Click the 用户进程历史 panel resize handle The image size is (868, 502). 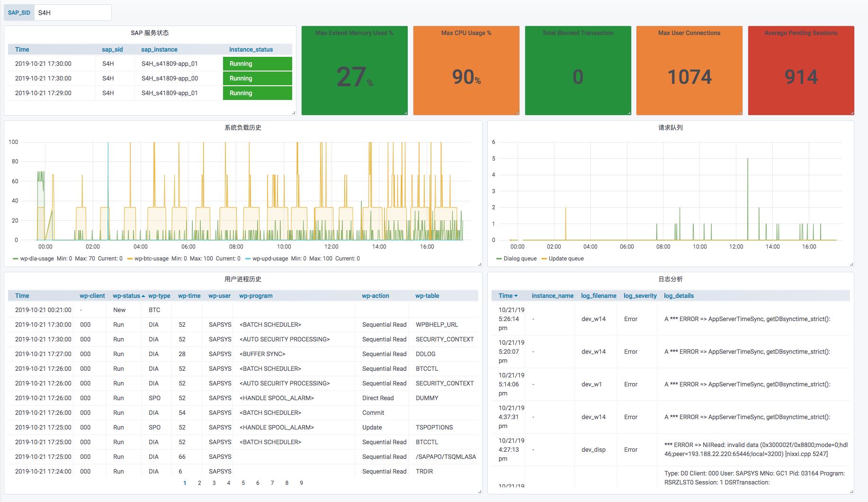tap(480, 492)
